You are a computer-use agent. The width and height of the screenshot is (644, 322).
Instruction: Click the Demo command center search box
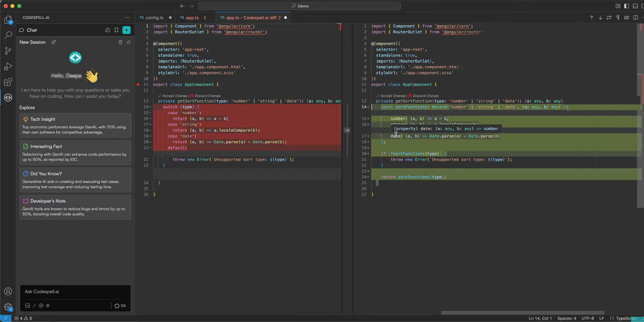[299, 6]
